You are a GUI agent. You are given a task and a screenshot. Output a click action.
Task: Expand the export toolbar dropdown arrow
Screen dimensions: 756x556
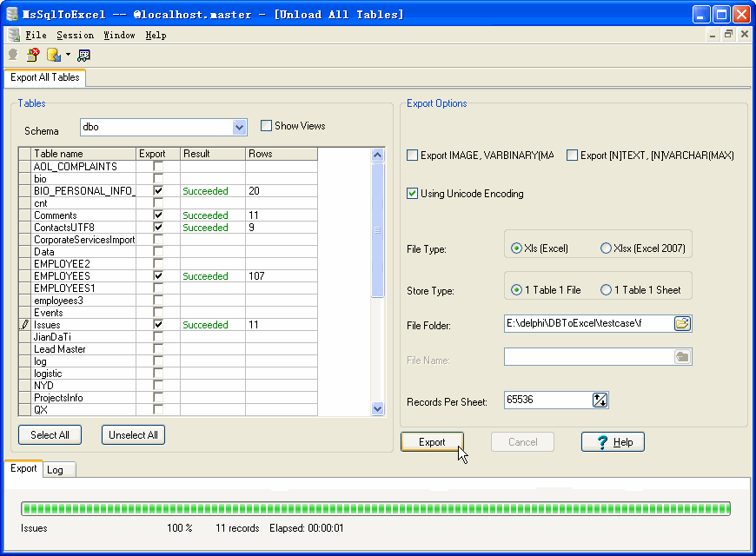(68, 55)
